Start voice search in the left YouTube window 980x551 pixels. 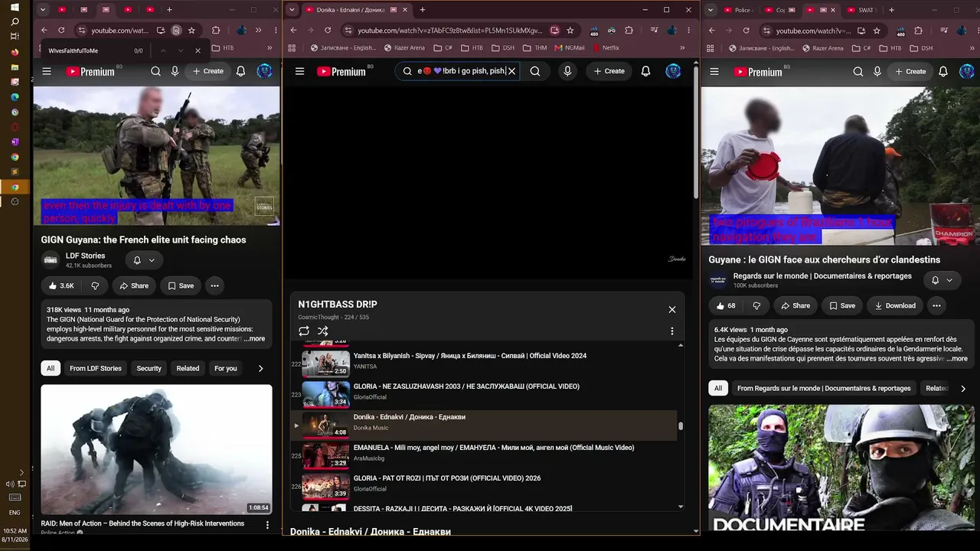(x=175, y=71)
